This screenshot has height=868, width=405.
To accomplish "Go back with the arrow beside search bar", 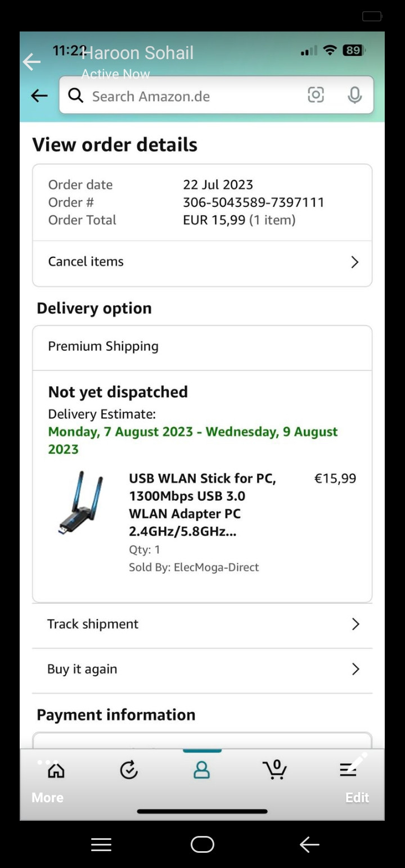I will tap(39, 96).
